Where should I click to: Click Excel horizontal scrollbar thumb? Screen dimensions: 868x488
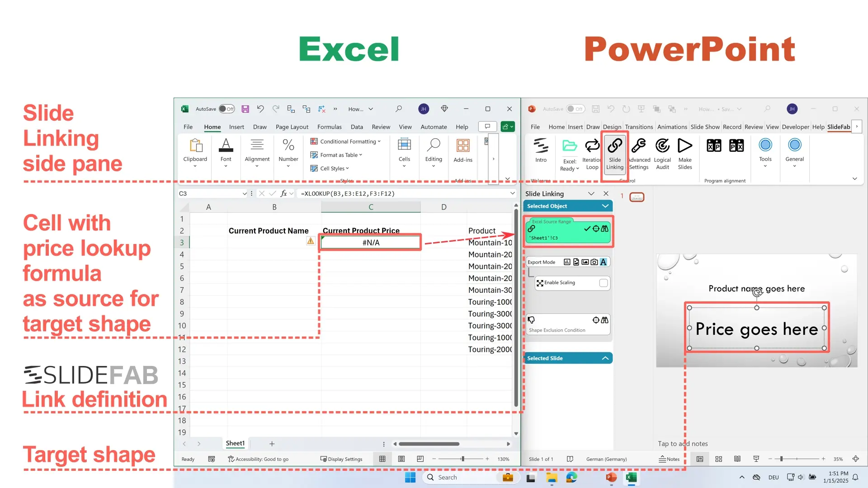click(x=429, y=444)
